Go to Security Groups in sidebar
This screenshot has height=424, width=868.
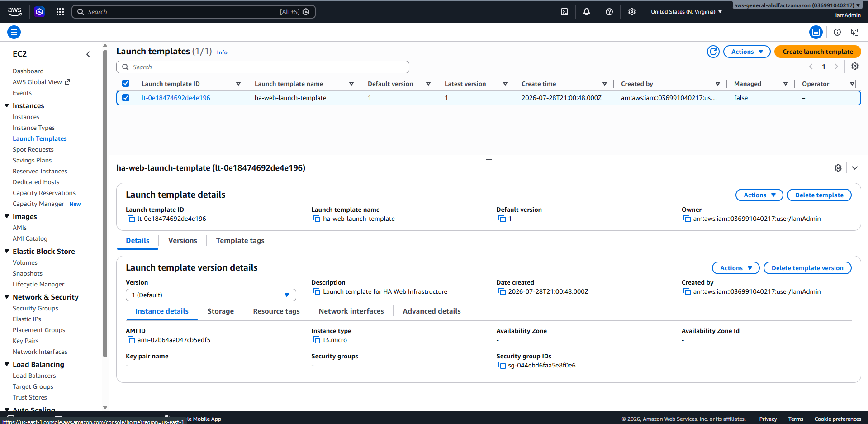[35, 308]
